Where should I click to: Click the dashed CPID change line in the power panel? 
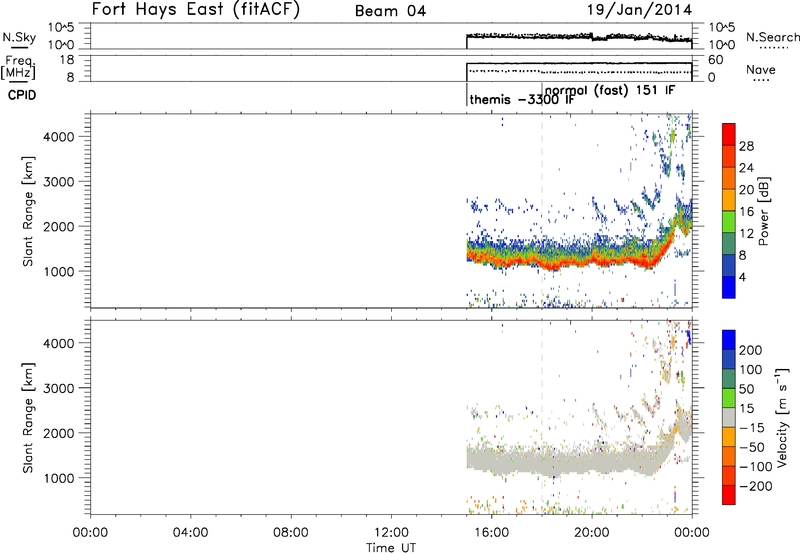(542, 211)
